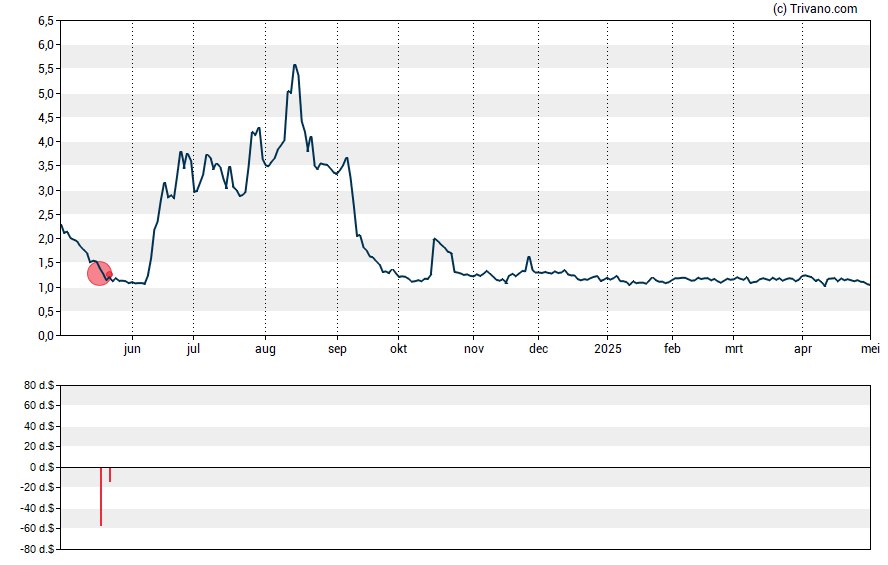The height and width of the screenshot is (565, 888).
Task: Click the short red bar near -14 d.$
Action: coord(110,474)
